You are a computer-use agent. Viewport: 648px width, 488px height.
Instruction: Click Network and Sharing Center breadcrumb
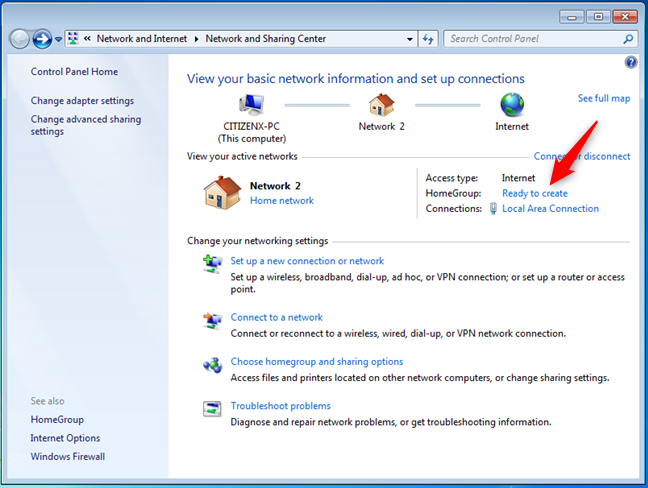click(x=266, y=39)
